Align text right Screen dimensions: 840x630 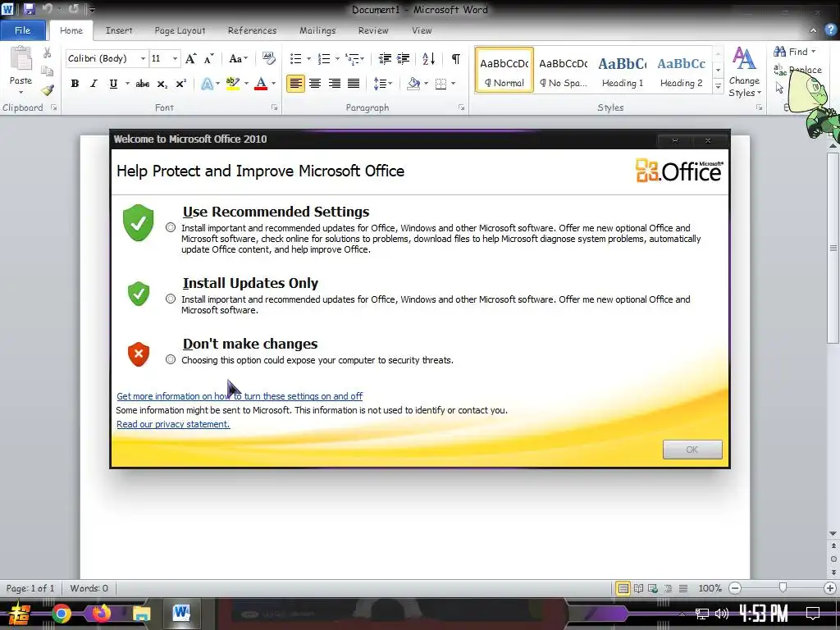tap(335, 84)
